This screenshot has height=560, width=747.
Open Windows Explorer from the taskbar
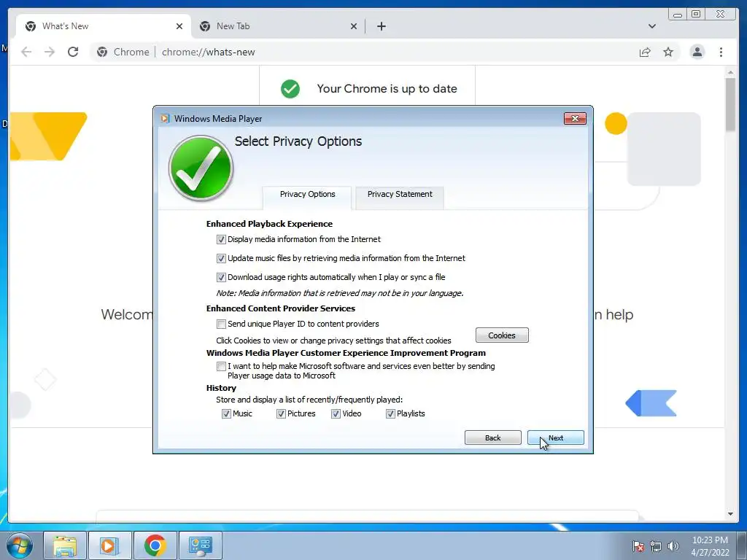[65, 545]
